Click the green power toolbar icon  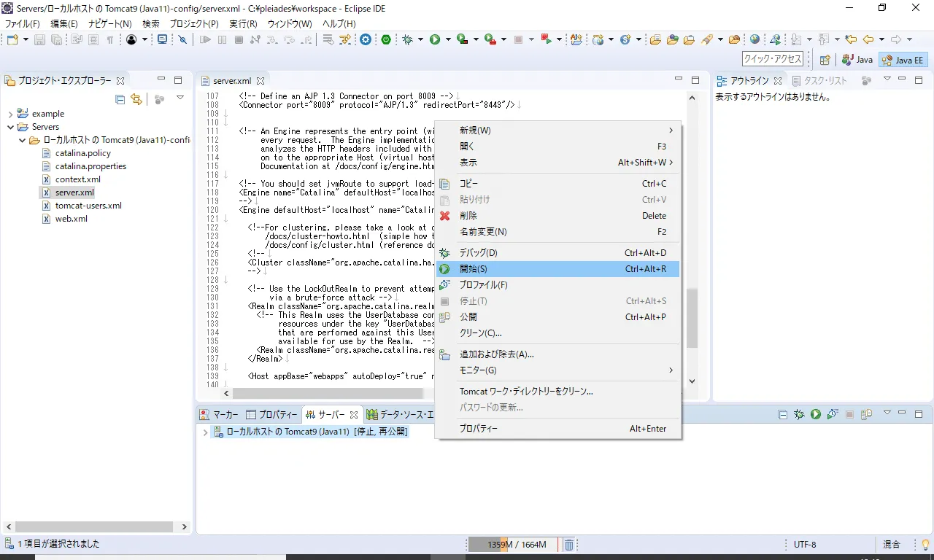(386, 39)
